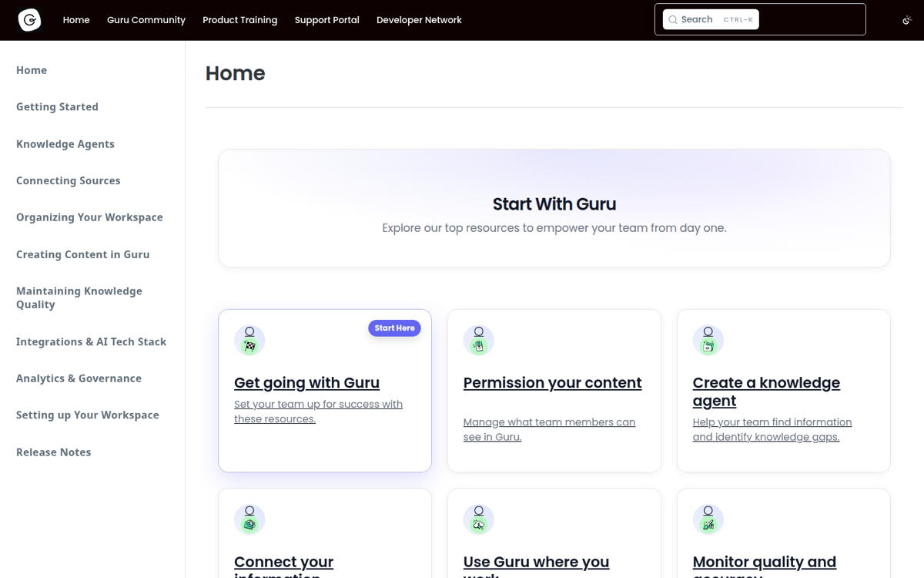The image size is (924, 578).
Task: Open Creating Content in Guru sidebar item
Action: (83, 254)
